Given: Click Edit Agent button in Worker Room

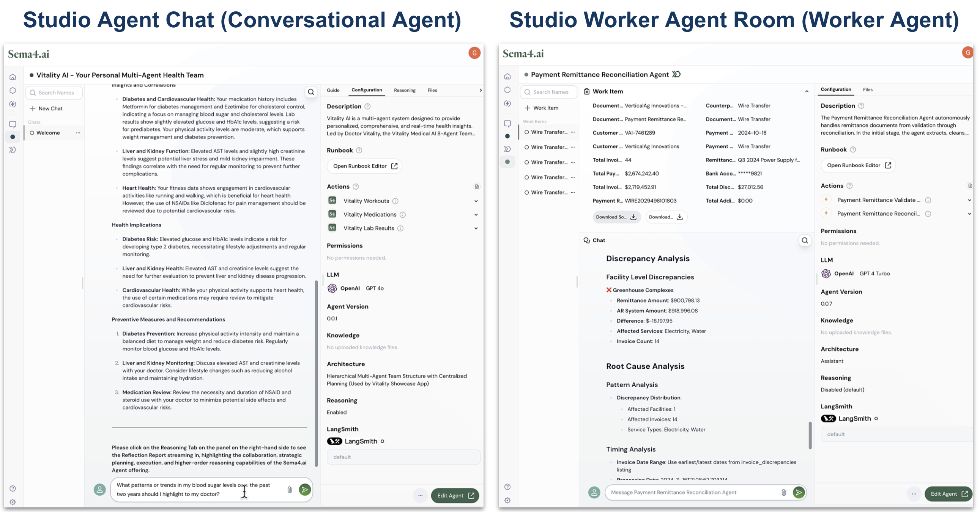Looking at the screenshot, I should coord(949,494).
